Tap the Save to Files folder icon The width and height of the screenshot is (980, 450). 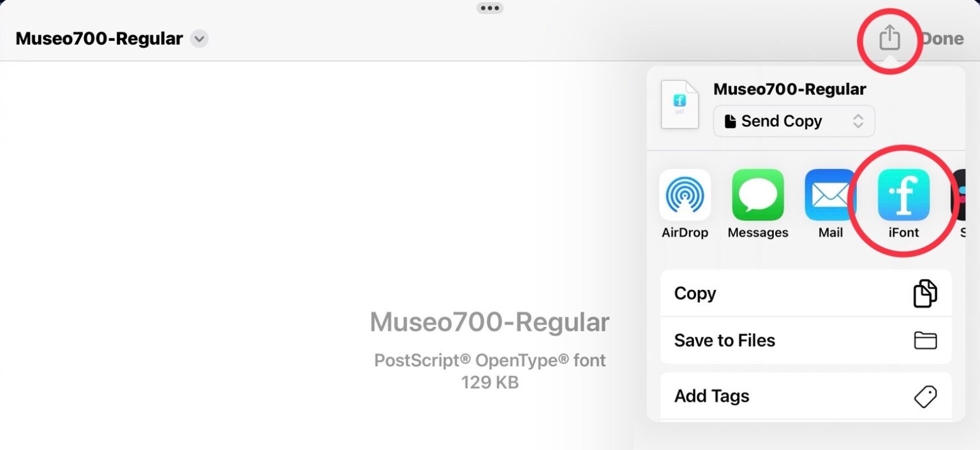pyautogui.click(x=926, y=340)
